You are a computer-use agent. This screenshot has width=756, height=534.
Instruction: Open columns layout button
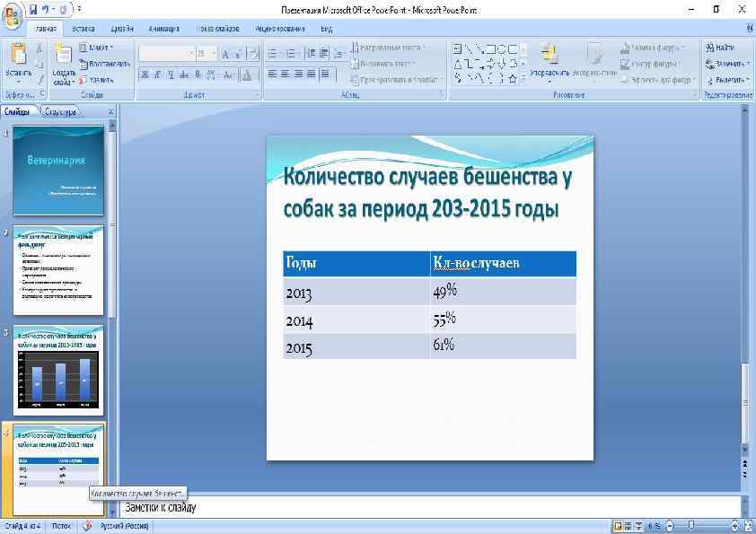(x=326, y=74)
